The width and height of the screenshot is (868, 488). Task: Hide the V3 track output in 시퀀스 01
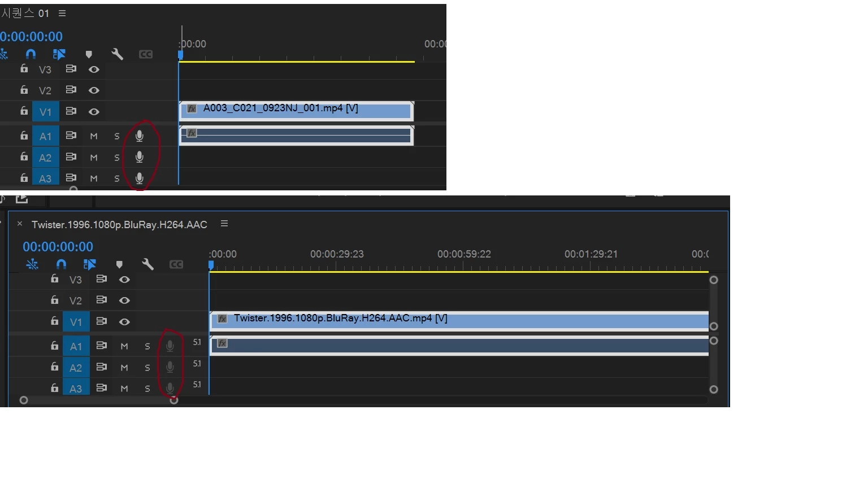coord(94,69)
